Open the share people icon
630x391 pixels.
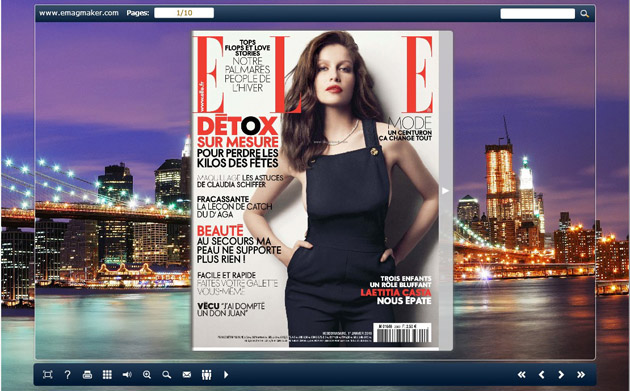pos(207,375)
